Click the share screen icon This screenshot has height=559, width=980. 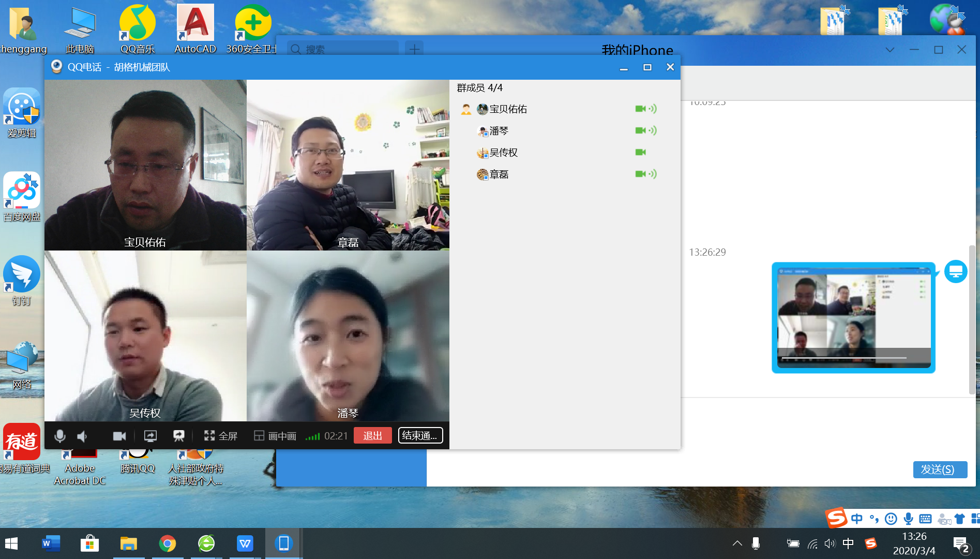coord(150,436)
